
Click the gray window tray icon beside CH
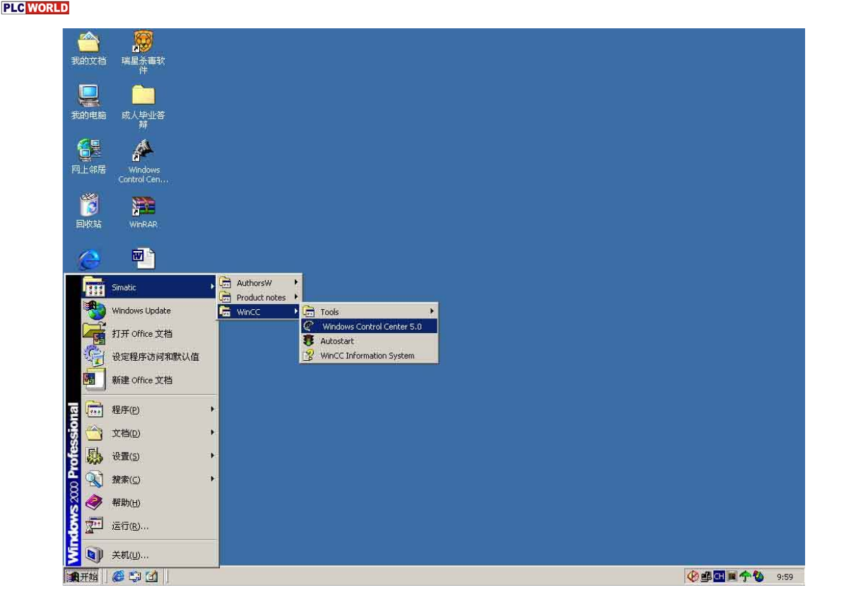coord(732,577)
